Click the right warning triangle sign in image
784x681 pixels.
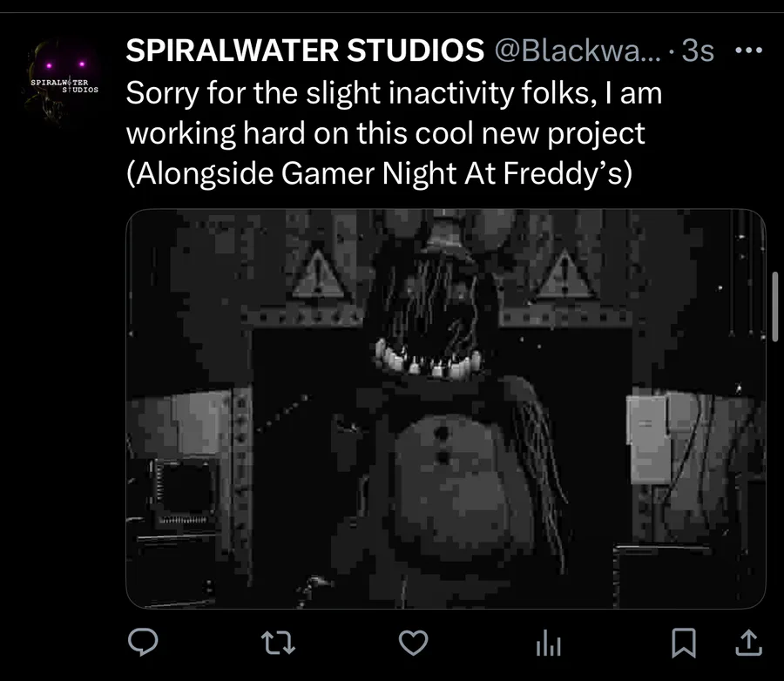pos(564,276)
